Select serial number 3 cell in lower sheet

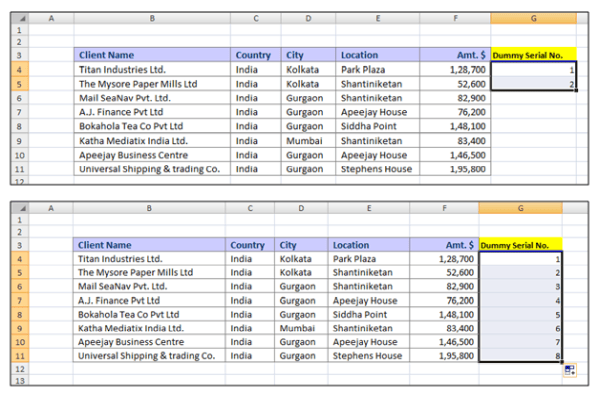pos(520,286)
